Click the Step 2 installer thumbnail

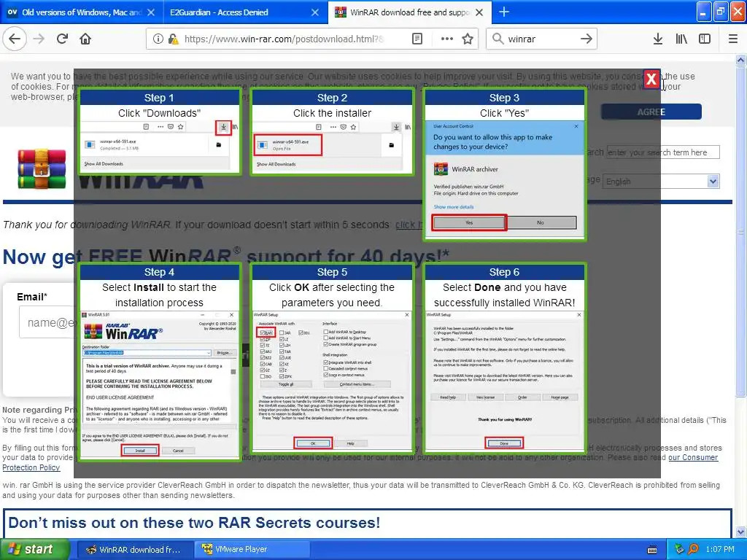click(332, 132)
